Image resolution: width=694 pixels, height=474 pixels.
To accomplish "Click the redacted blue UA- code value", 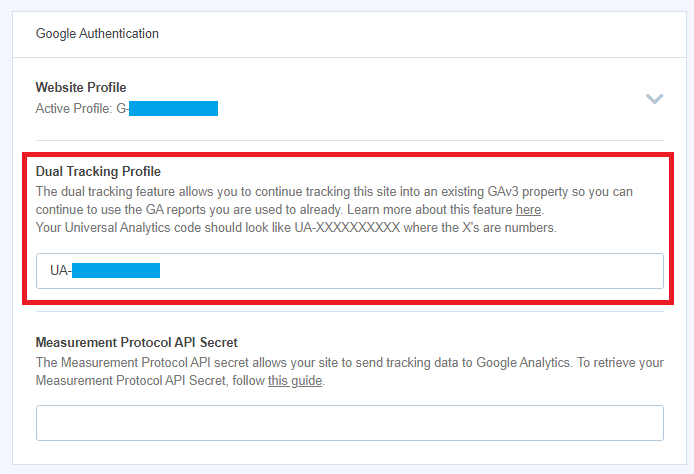I will (116, 270).
